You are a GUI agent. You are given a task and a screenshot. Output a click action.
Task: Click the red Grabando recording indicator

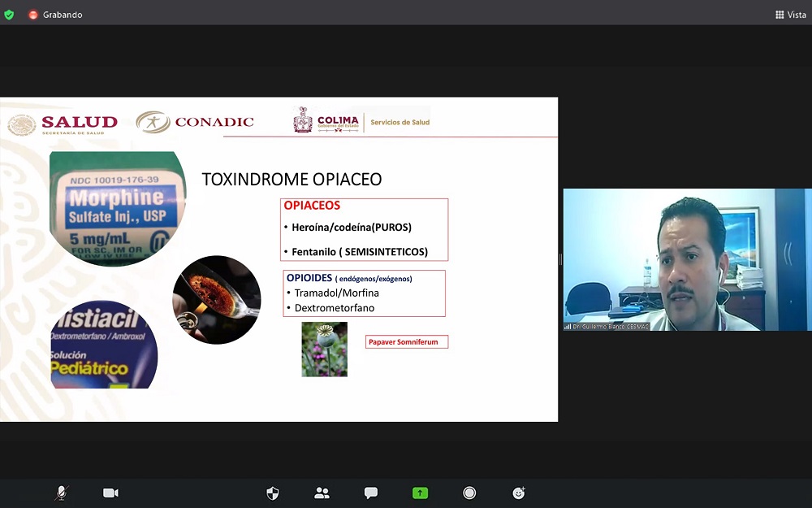coord(55,15)
